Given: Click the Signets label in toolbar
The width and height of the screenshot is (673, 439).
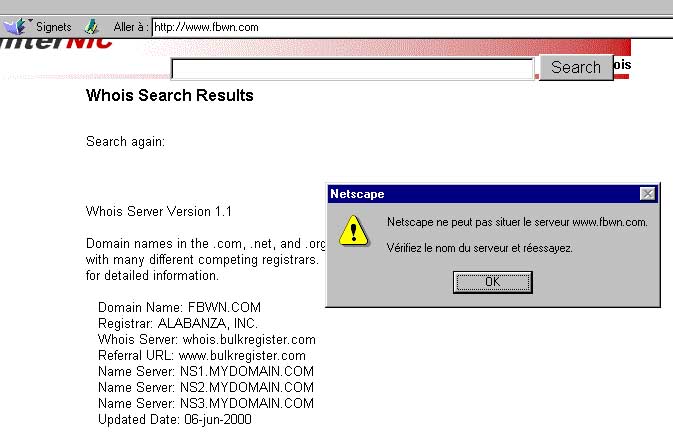Looking at the screenshot, I should coord(54,27).
